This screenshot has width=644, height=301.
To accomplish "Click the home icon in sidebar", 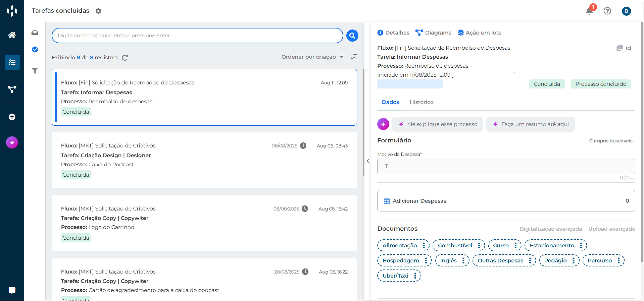I will point(12,35).
